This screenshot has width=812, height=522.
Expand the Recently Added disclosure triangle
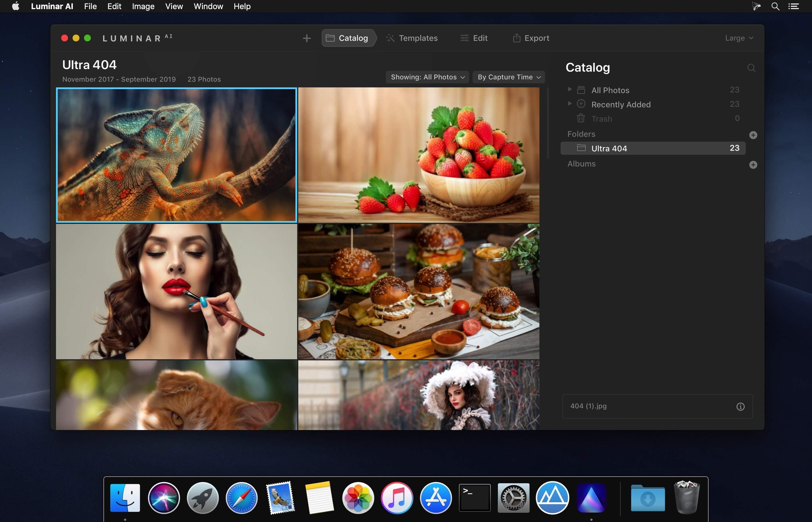(570, 104)
